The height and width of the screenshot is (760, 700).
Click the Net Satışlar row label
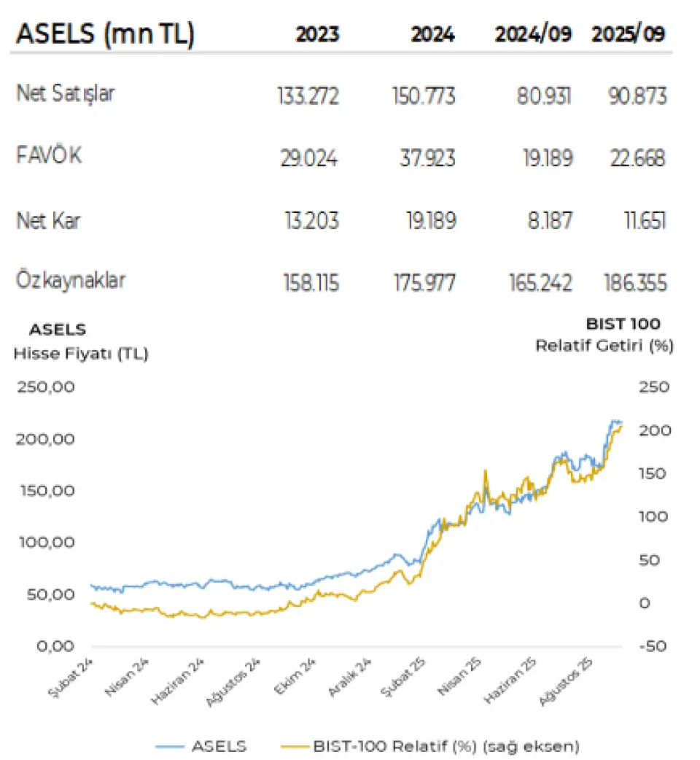[x=66, y=93]
